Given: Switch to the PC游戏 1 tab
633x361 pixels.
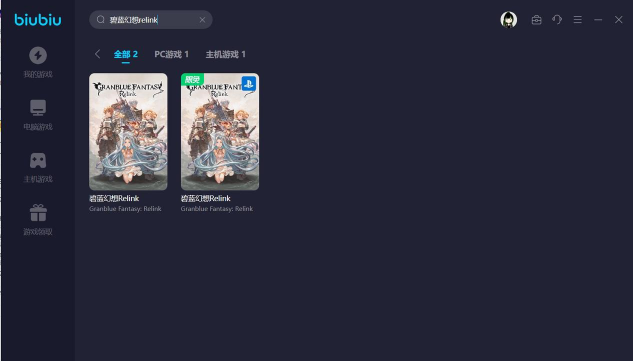Looking at the screenshot, I should point(172,54).
